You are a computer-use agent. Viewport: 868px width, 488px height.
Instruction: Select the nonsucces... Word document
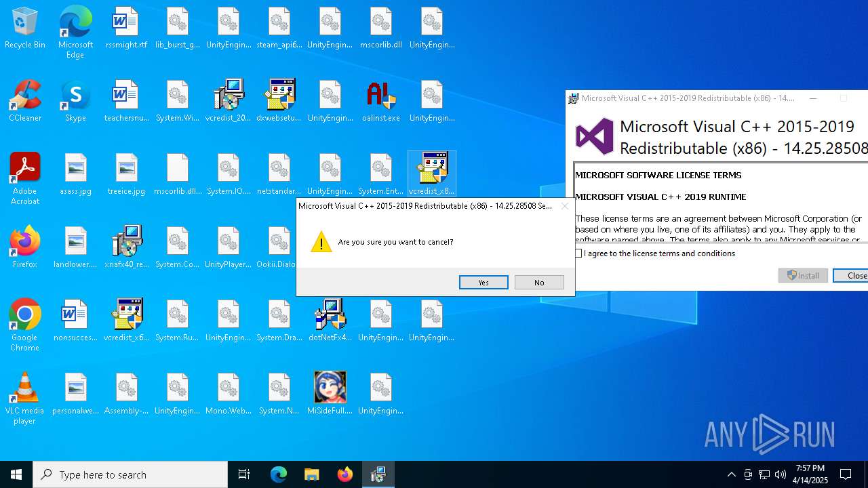point(75,321)
